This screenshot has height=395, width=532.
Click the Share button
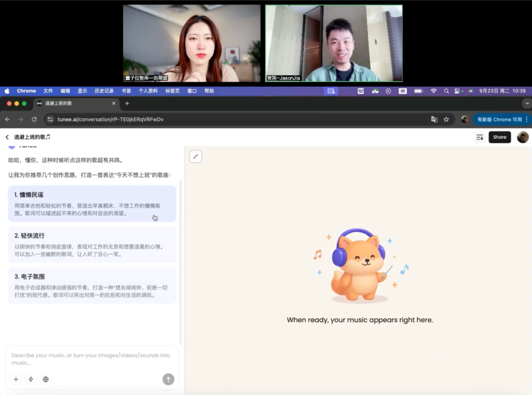coord(499,137)
